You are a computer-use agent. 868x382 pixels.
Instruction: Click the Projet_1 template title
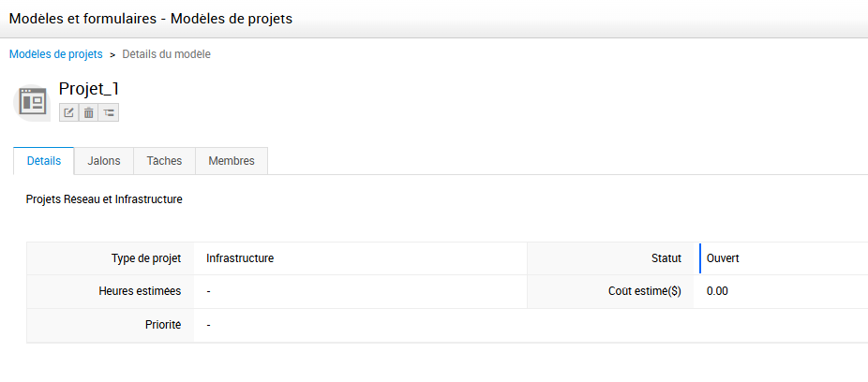click(x=89, y=89)
